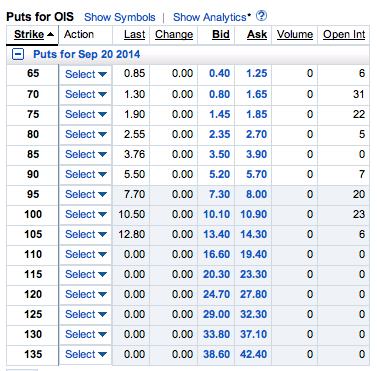Screen dimensions: 377x371
Task: Click the 0.40 bid price
Action: [x=219, y=73]
